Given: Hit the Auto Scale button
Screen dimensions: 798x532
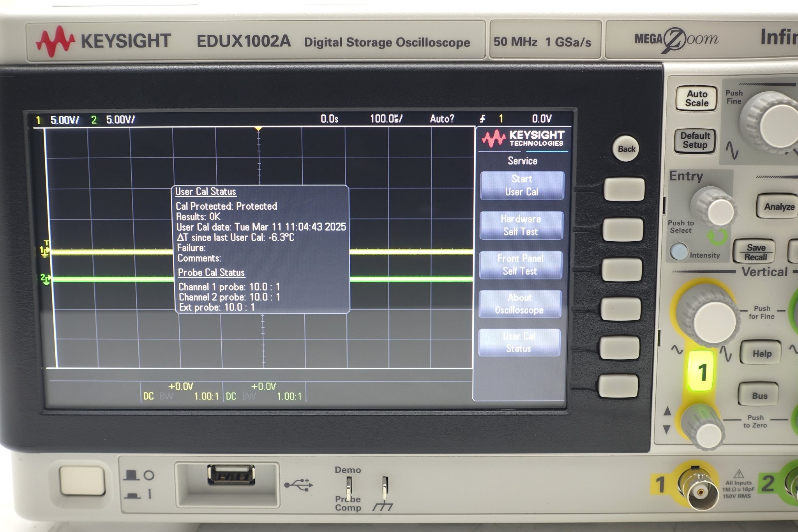Looking at the screenshot, I should [x=697, y=99].
